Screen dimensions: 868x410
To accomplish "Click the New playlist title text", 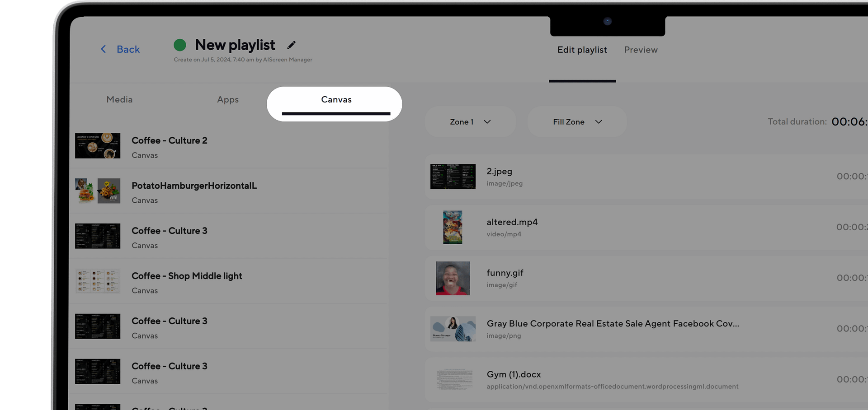I will 235,45.
